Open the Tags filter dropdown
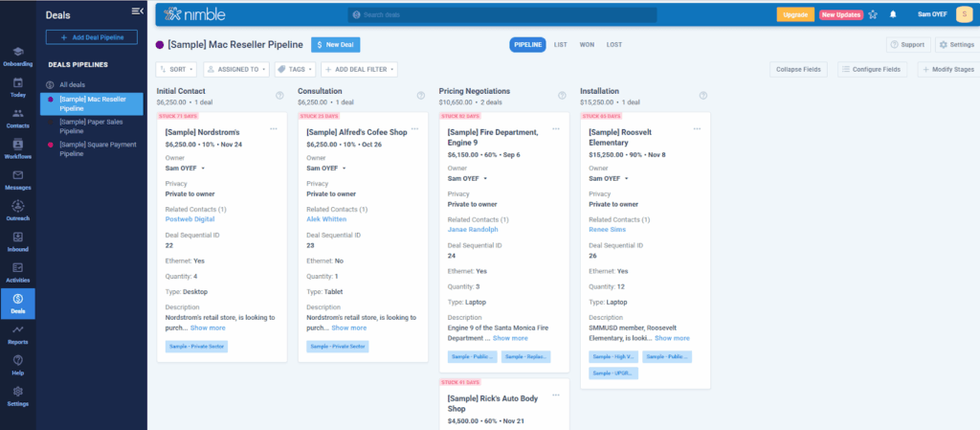Image resolution: width=980 pixels, height=430 pixels. coord(294,69)
